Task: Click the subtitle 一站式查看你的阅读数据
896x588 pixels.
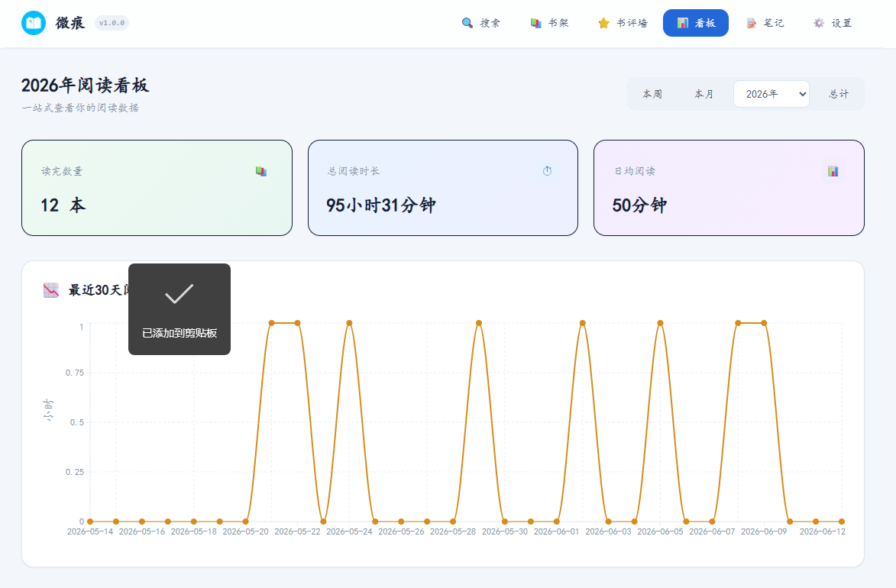Action: [x=80, y=108]
